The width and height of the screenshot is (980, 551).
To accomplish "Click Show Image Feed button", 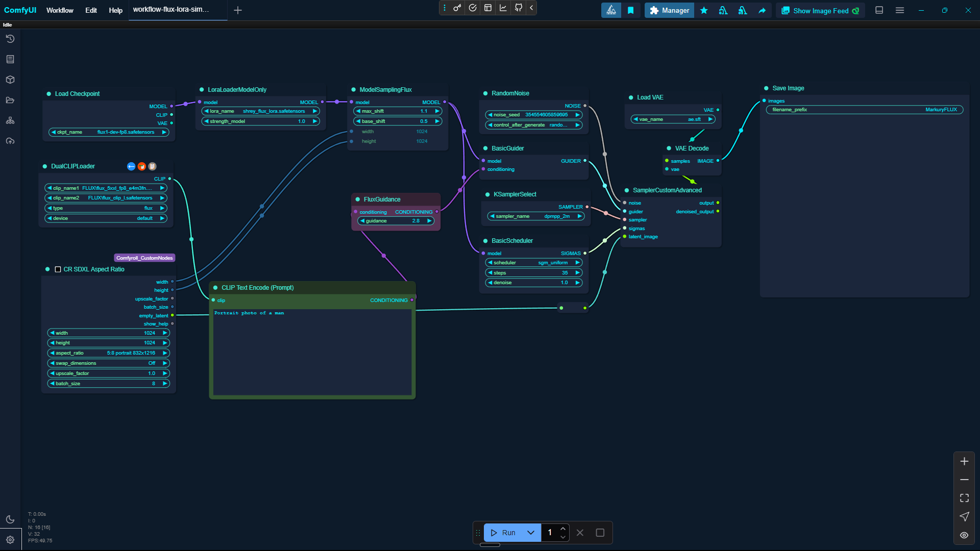I will click(x=821, y=10).
